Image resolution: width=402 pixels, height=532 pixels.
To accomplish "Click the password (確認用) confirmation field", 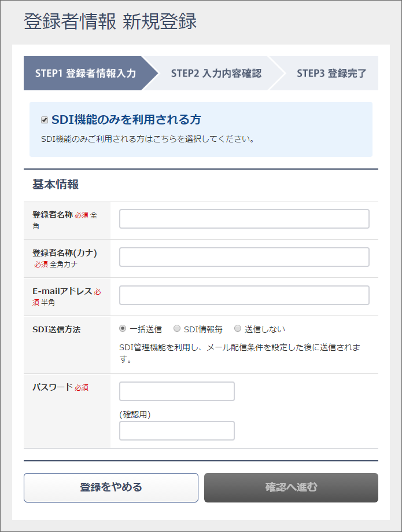I will (x=176, y=431).
